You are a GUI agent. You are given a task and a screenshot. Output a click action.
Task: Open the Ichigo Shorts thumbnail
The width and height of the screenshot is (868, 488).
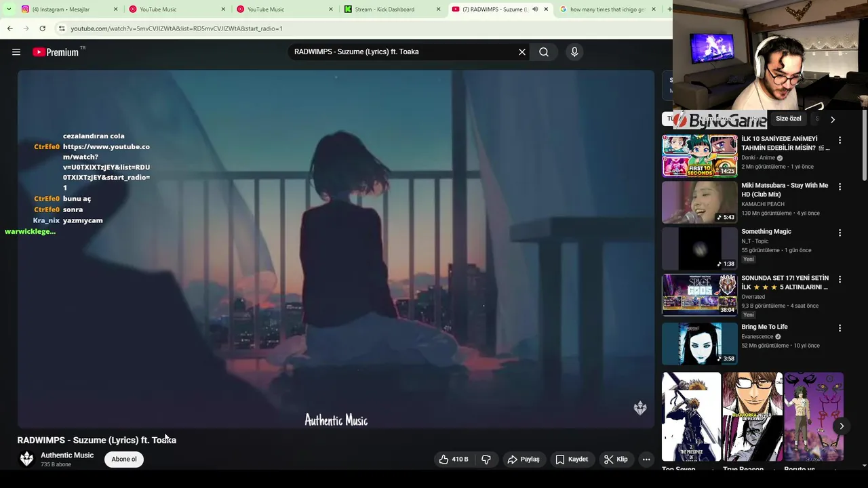[x=692, y=417]
